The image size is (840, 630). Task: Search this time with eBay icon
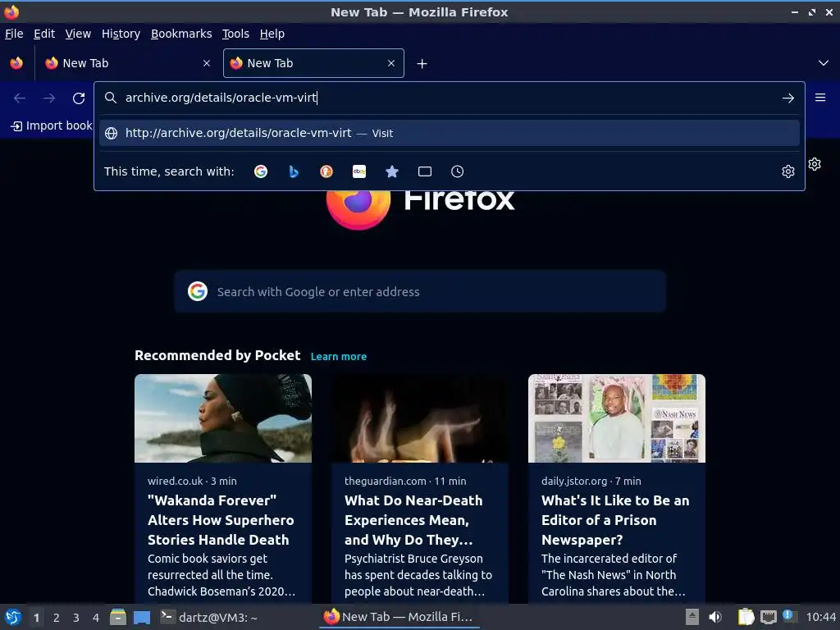359,171
